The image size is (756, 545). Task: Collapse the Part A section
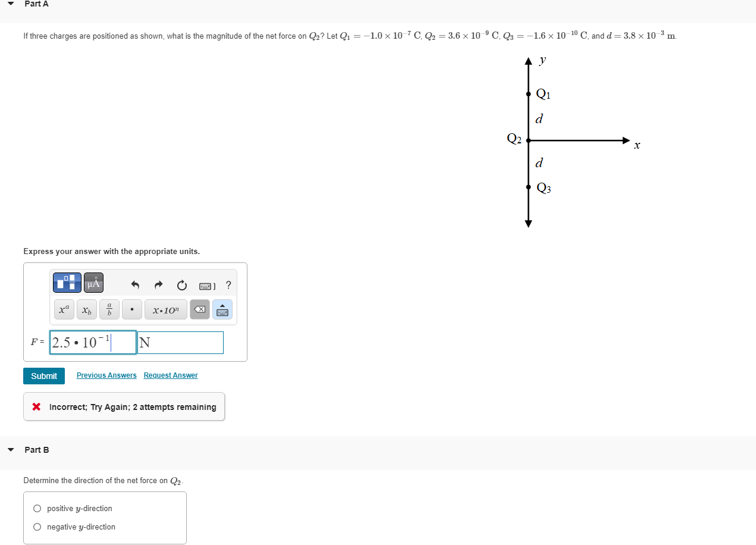pyautogui.click(x=10, y=4)
